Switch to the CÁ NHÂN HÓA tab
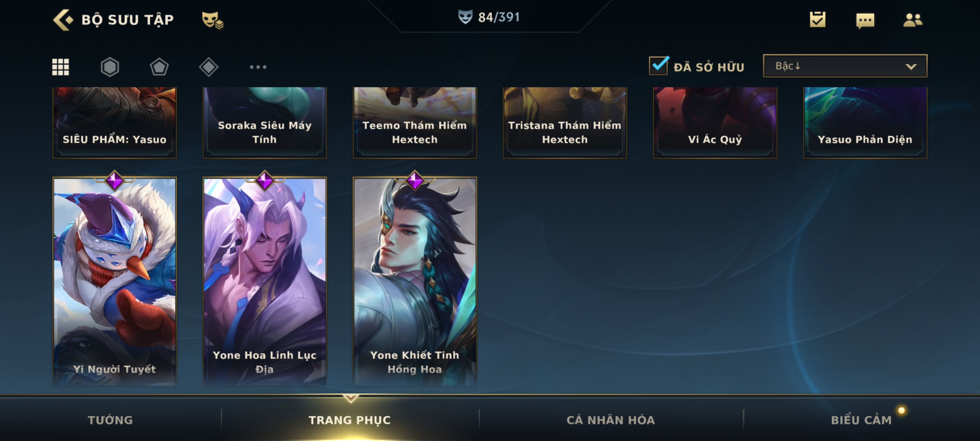This screenshot has width=980, height=441. coord(611,420)
